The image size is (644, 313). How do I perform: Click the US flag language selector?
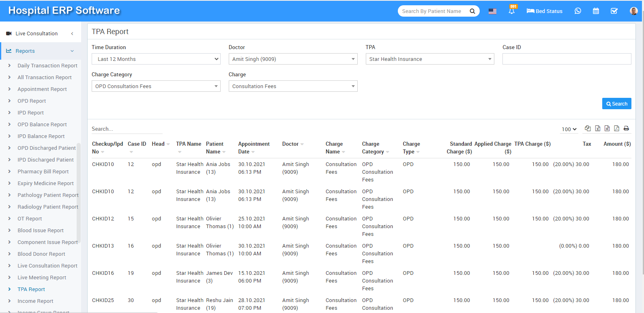click(492, 11)
